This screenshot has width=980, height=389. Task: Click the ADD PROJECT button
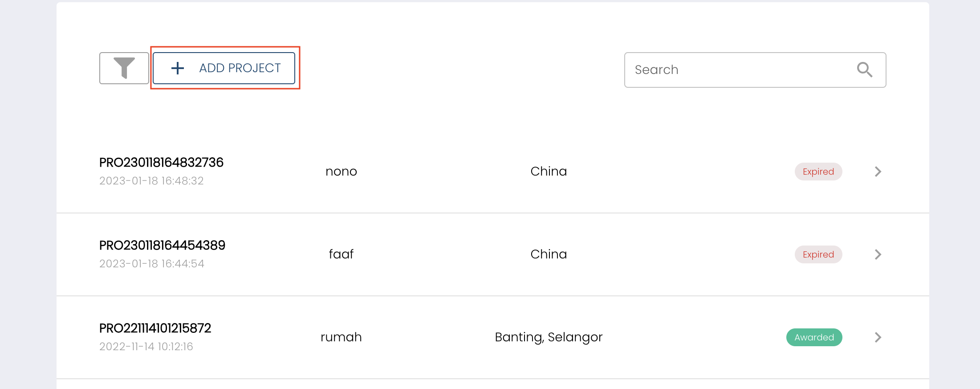coord(224,68)
